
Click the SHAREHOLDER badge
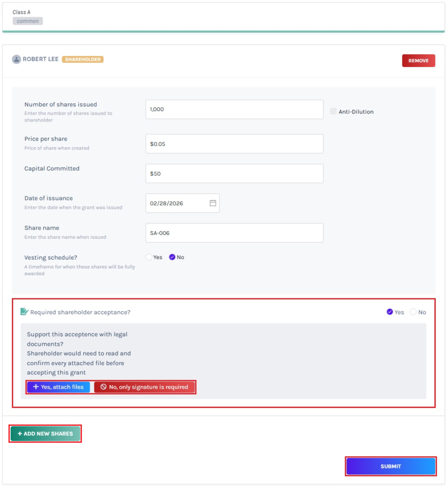(x=83, y=59)
